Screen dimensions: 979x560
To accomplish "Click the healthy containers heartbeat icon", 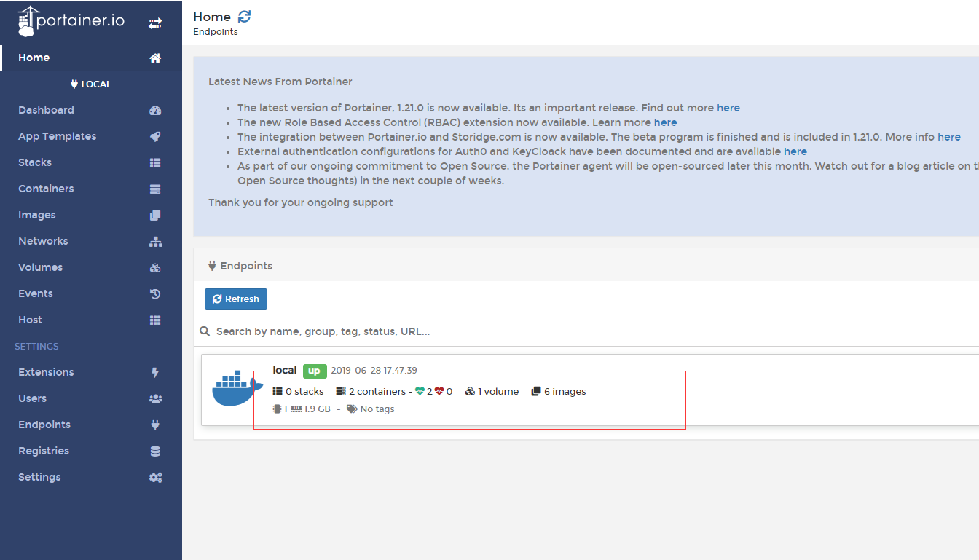I will pyautogui.click(x=420, y=391).
